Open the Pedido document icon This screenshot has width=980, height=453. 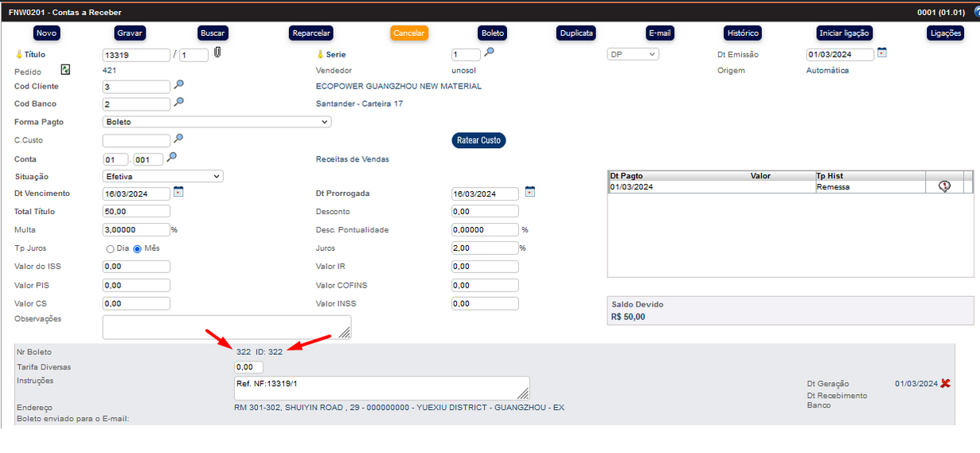pos(66,70)
